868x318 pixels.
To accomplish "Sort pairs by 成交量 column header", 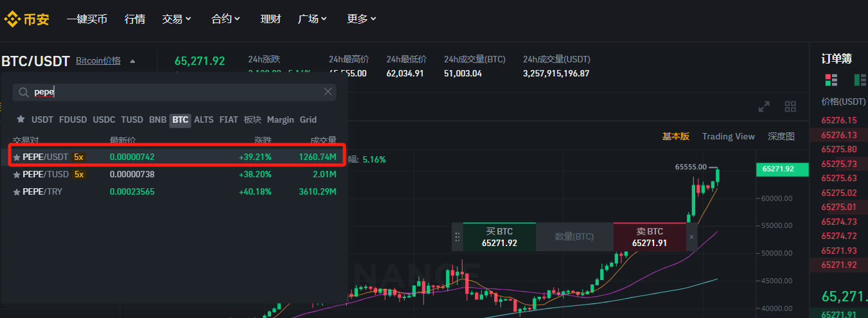I will tap(323, 139).
